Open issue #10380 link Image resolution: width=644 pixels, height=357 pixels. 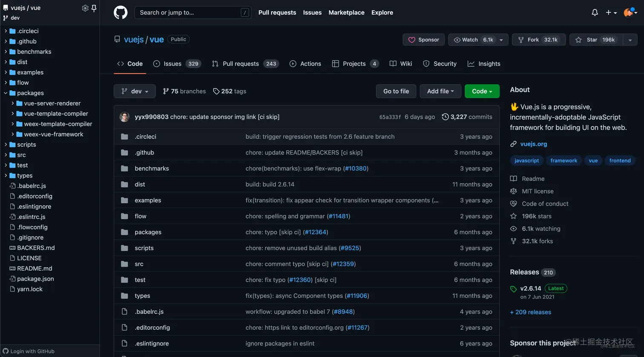(x=356, y=169)
